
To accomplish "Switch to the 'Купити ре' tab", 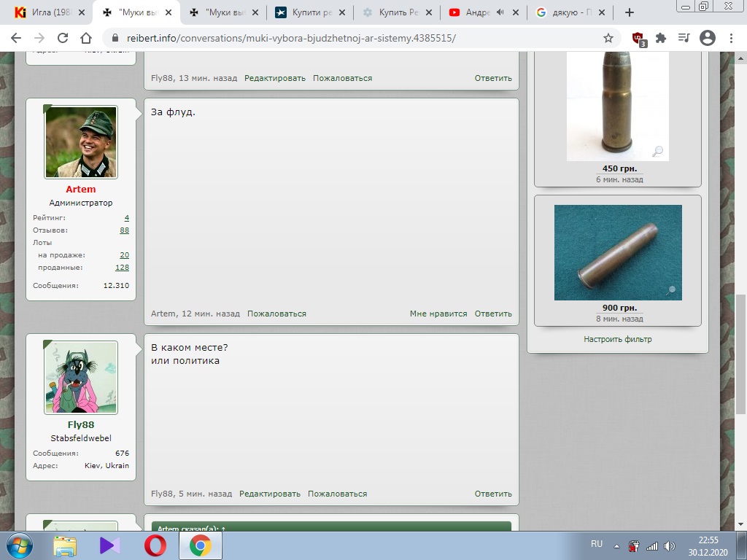I will pos(311,13).
